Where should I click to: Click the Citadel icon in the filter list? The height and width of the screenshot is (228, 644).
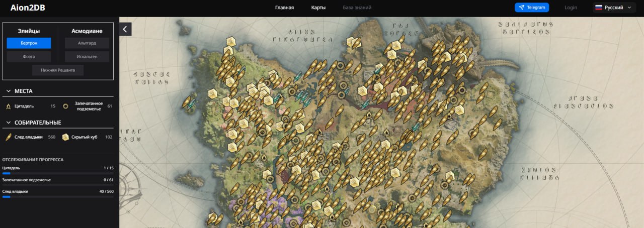[x=8, y=106]
